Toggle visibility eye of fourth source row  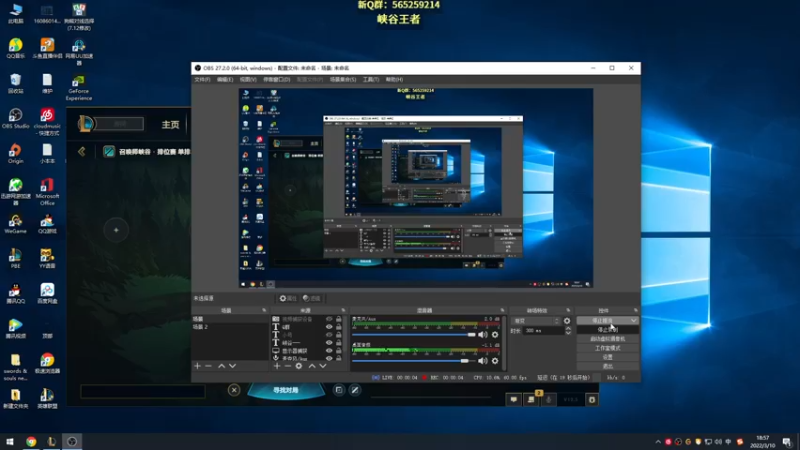click(329, 342)
